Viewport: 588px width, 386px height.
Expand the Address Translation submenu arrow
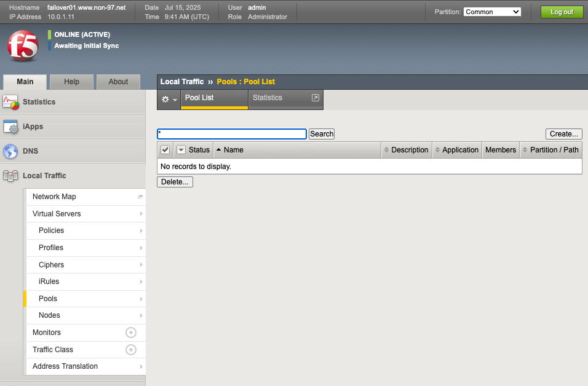click(141, 366)
